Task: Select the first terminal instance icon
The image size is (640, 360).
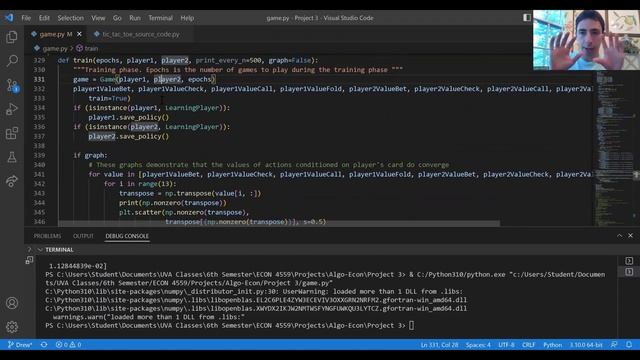Action: pyautogui.click(x=629, y=261)
